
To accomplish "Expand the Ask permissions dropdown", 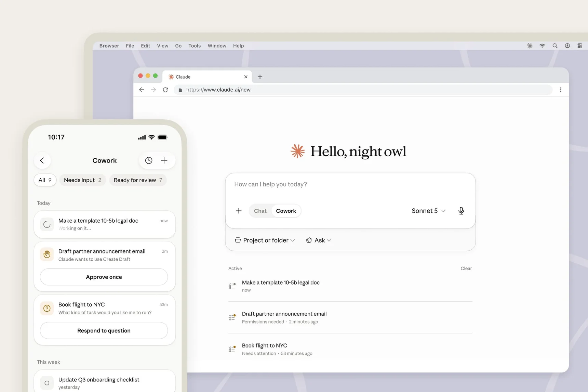I will point(319,240).
